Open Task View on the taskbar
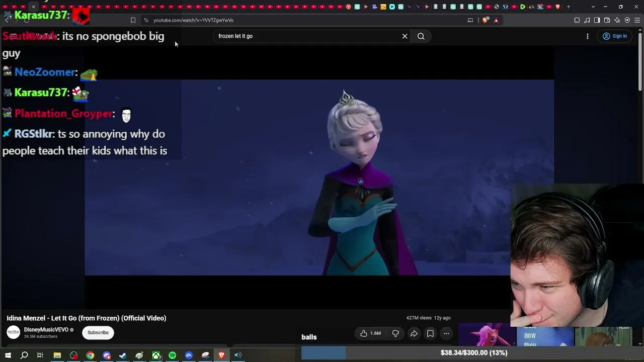 pos(40,355)
